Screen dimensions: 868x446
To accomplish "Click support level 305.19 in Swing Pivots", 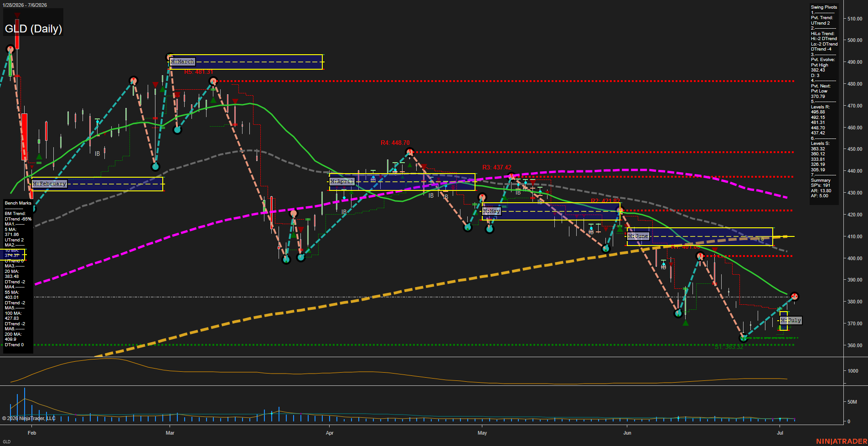I will pos(818,170).
